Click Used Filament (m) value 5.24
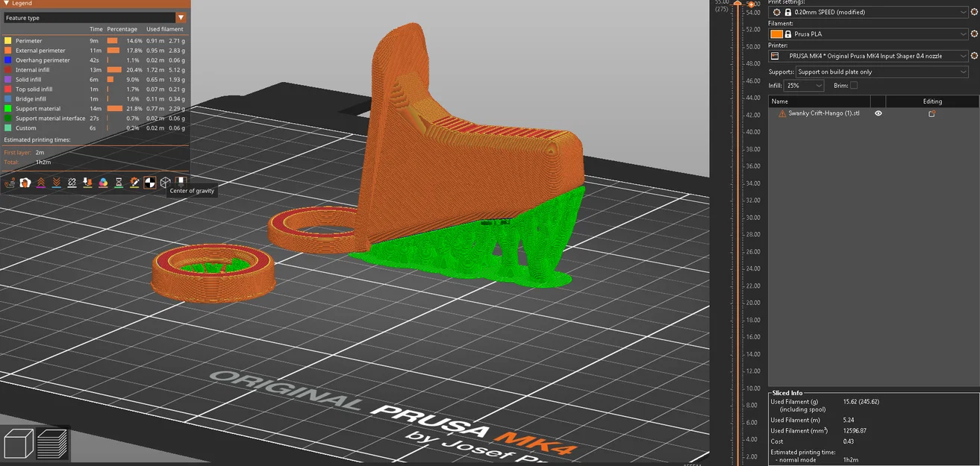Screen dimensions: 980x466 pyautogui.click(x=849, y=420)
